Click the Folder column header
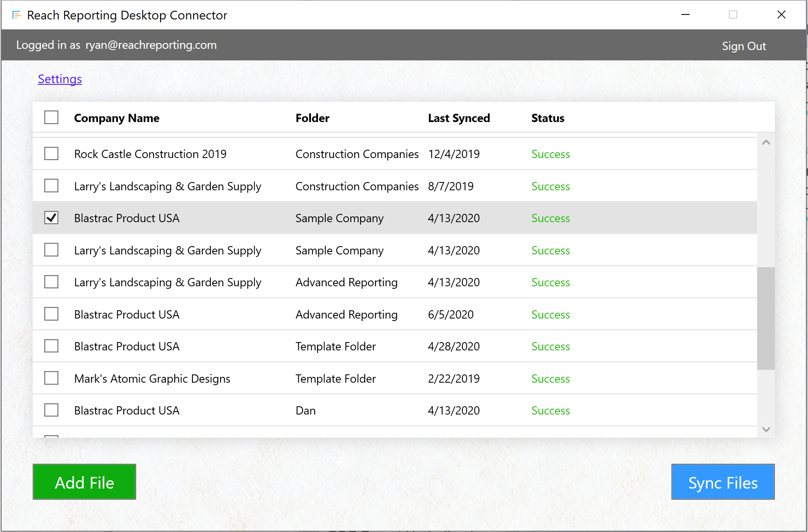This screenshot has width=808, height=532. [313, 118]
